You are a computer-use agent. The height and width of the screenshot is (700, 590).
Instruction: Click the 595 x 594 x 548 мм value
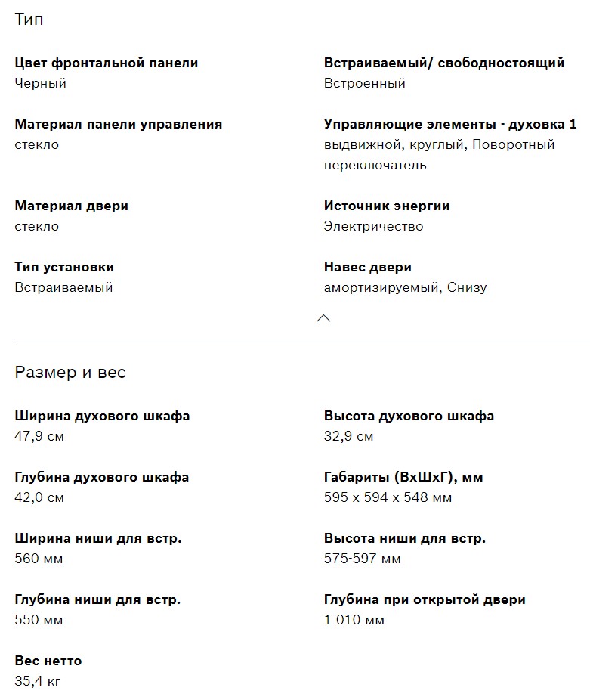tap(388, 497)
